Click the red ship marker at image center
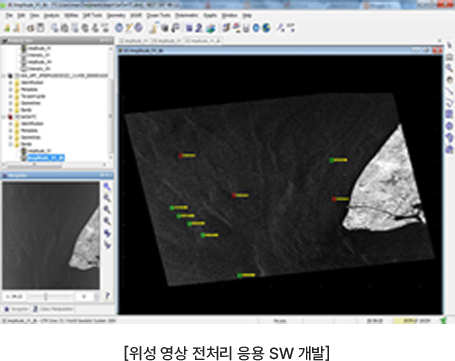The width and height of the screenshot is (455, 361). pos(234,195)
